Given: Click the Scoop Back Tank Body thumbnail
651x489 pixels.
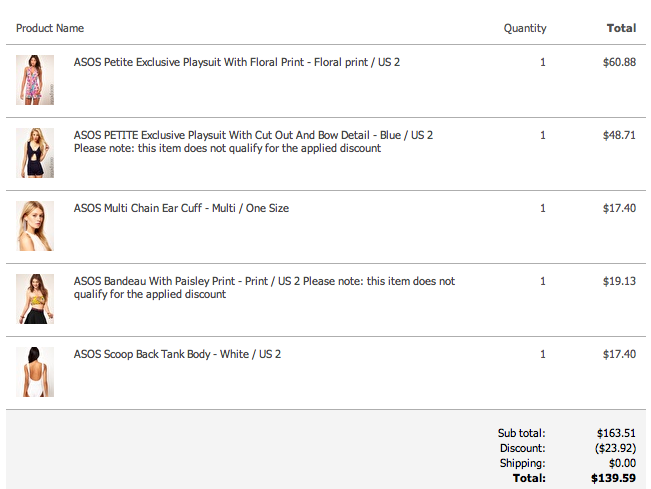Looking at the screenshot, I should [35, 372].
